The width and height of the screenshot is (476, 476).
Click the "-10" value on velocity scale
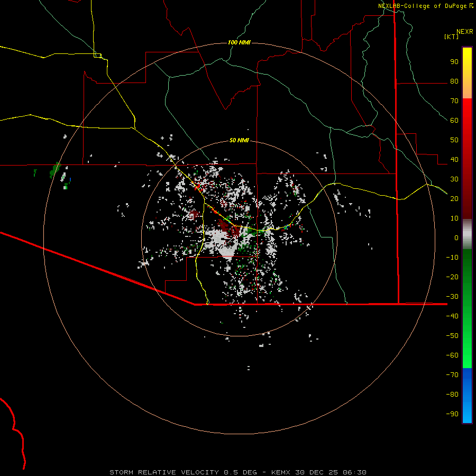click(452, 258)
